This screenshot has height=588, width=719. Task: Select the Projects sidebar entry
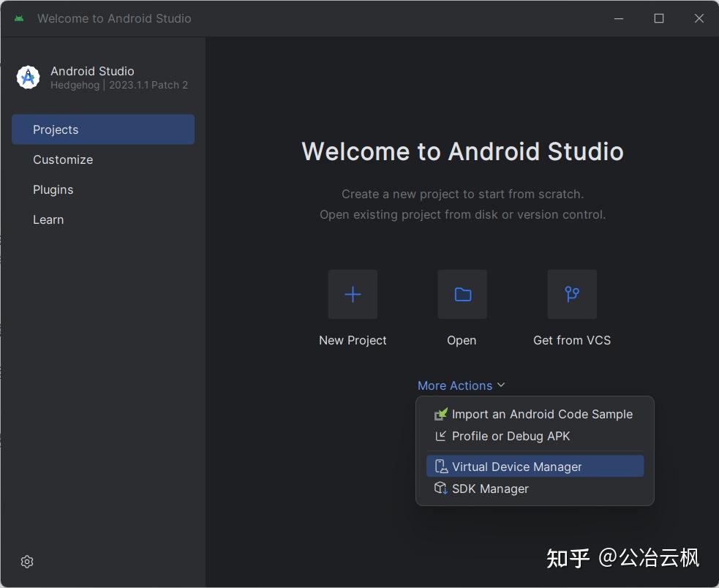[56, 129]
